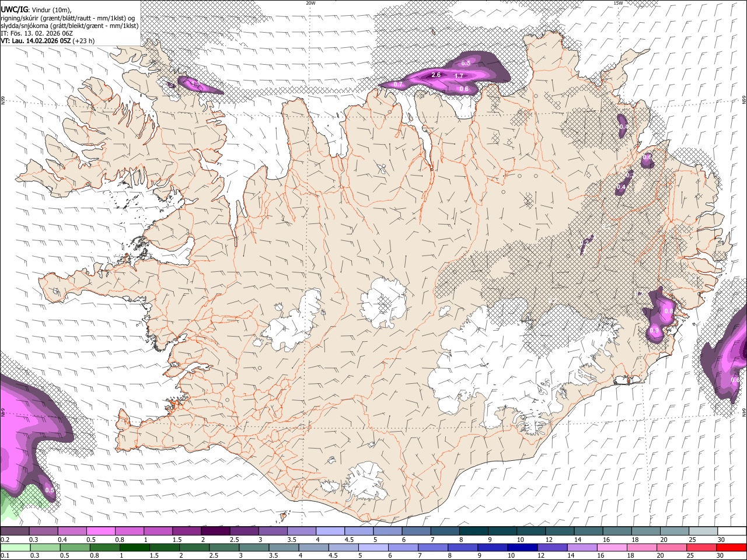Click the 'IT: Fös. 13. 02. 2026 06Z' line

pos(37,33)
